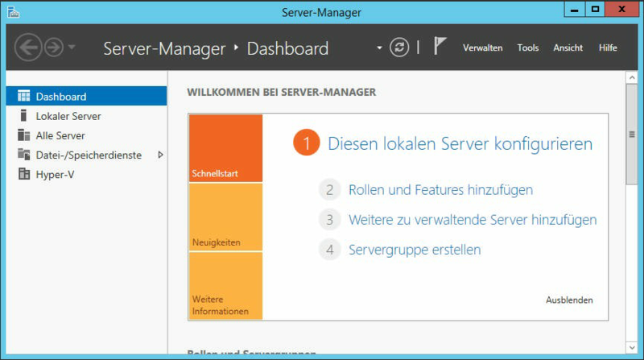The image size is (644, 360).
Task: Select Hyper-V in the sidebar
Action: pyautogui.click(x=86, y=174)
